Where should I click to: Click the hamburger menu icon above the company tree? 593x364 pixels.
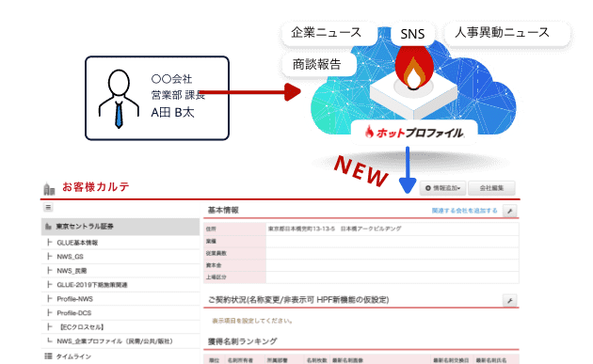coord(48,208)
